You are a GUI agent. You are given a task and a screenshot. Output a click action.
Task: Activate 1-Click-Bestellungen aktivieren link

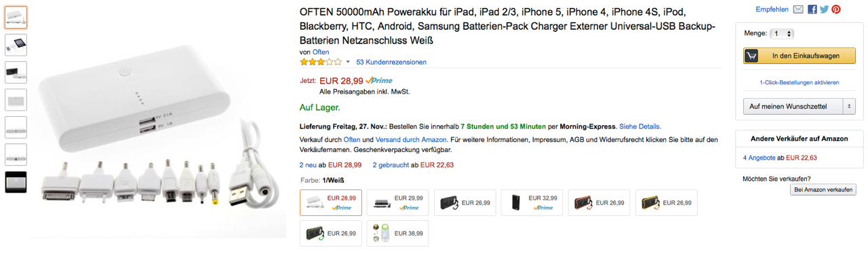(800, 82)
